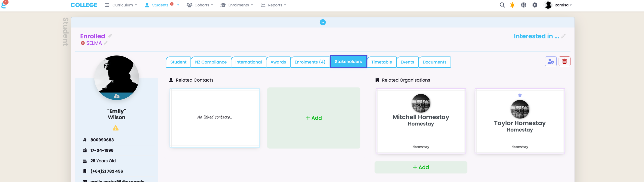The width and height of the screenshot is (644, 182).
Task: Click the pencil beside Interested in
Action: pyautogui.click(x=563, y=36)
